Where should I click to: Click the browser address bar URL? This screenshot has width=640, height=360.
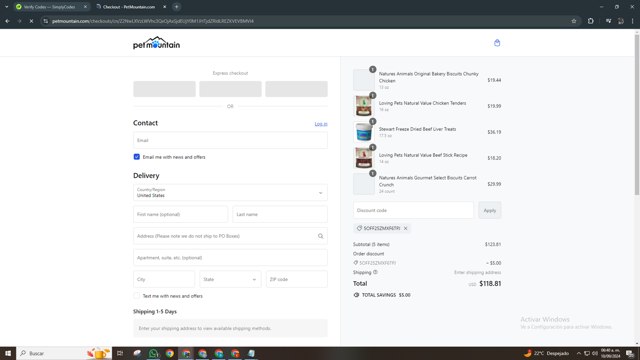point(153,21)
